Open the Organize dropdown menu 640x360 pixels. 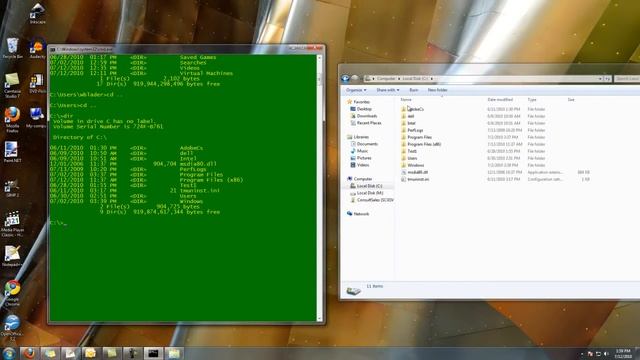pyautogui.click(x=356, y=90)
